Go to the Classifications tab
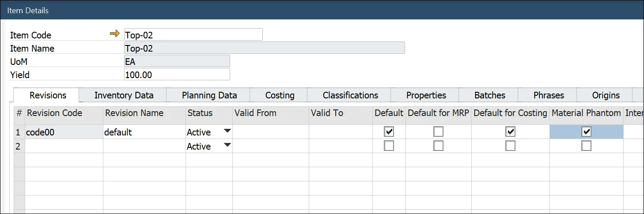Image resolution: width=644 pixels, height=214 pixels. click(x=350, y=95)
